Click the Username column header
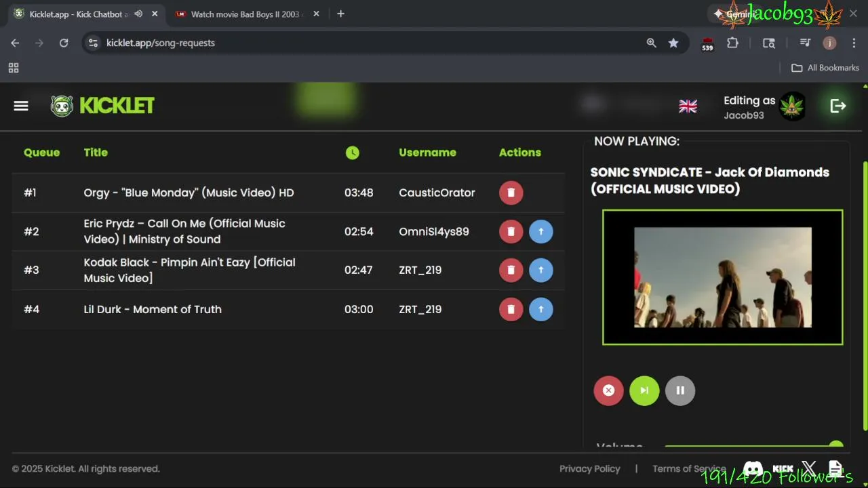Screen dimensions: 868x488 pos(427,152)
